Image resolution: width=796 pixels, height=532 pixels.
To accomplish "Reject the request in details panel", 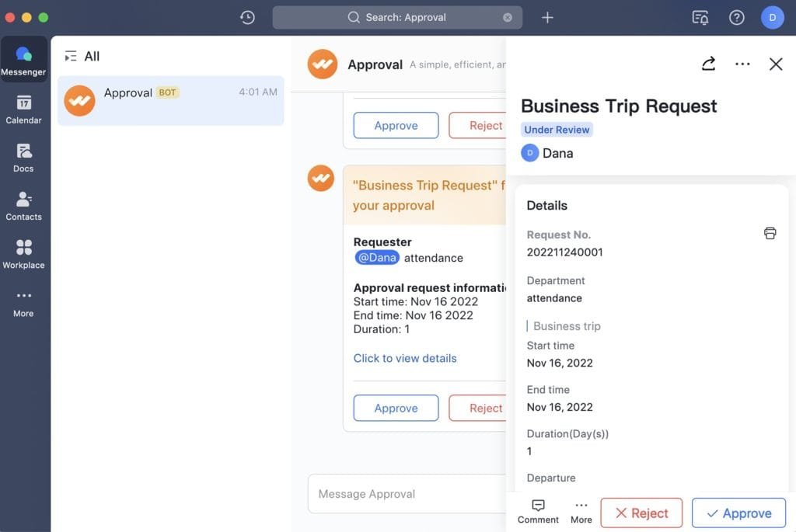I will click(x=641, y=513).
